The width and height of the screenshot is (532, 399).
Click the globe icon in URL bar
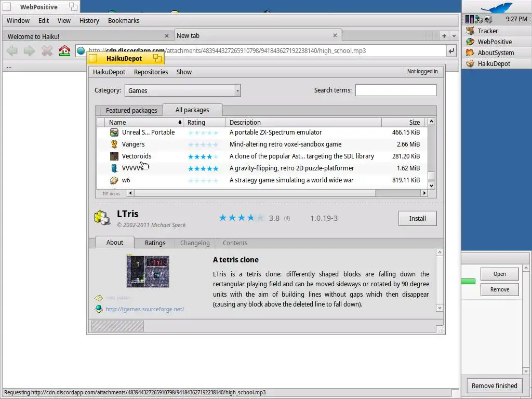click(81, 51)
